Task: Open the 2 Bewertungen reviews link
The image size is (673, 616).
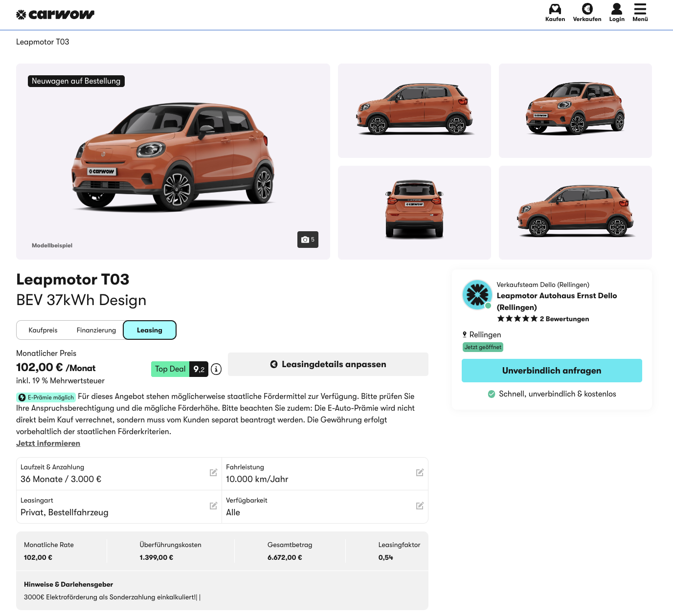Action: click(564, 319)
